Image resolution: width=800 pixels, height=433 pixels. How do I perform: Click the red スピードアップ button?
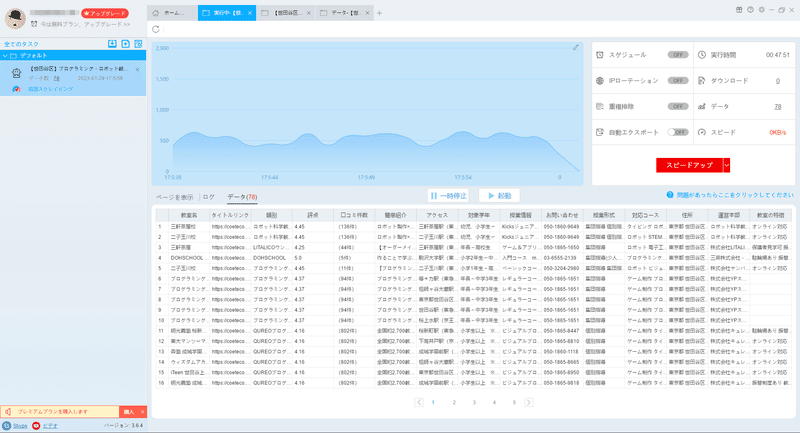click(x=689, y=165)
